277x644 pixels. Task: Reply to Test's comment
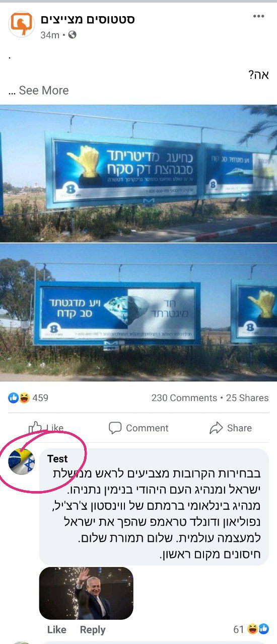93,630
